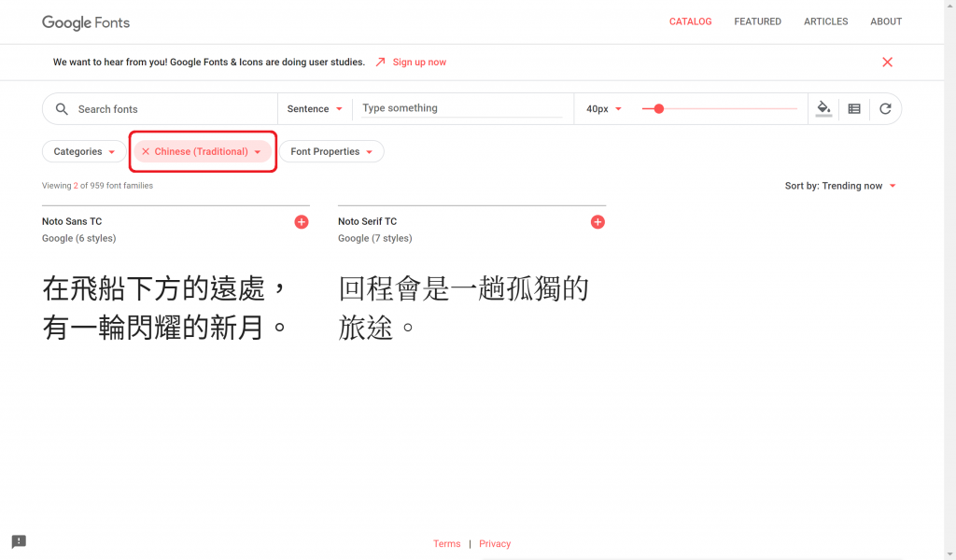The image size is (956, 560).
Task: Dismiss the user studies banner
Action: click(887, 63)
